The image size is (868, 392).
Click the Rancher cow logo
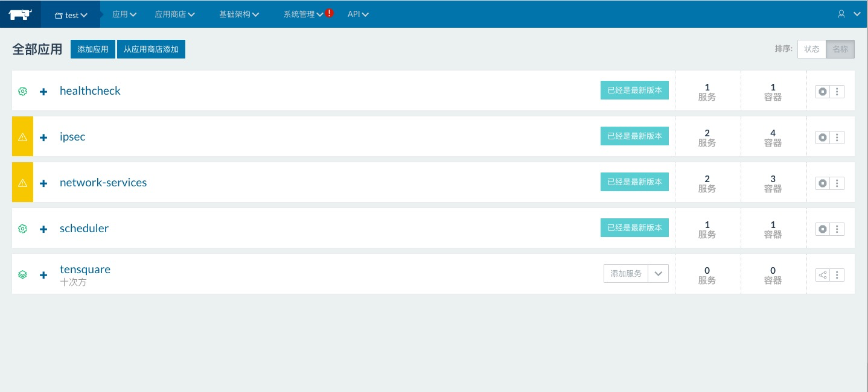point(21,14)
